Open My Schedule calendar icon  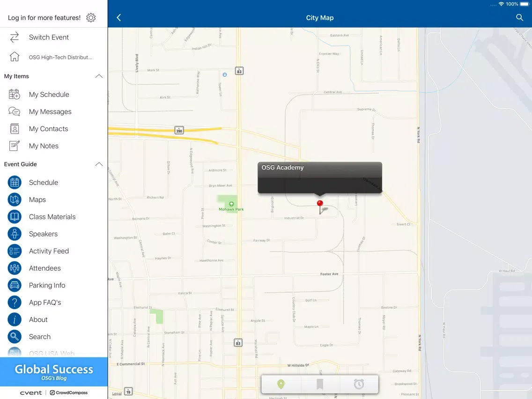(x=14, y=94)
